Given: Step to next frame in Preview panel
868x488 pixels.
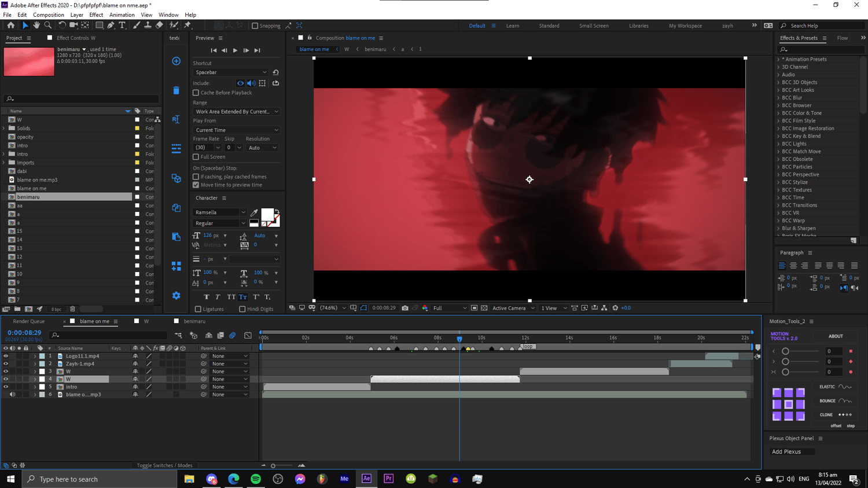Looking at the screenshot, I should (x=246, y=50).
